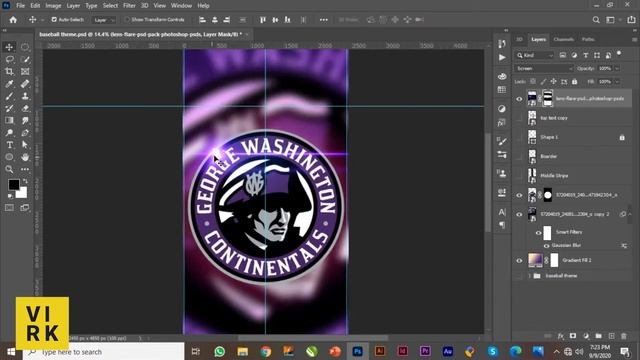The height and width of the screenshot is (360, 640).
Task: Open the Layers panel menu
Action: point(634,40)
